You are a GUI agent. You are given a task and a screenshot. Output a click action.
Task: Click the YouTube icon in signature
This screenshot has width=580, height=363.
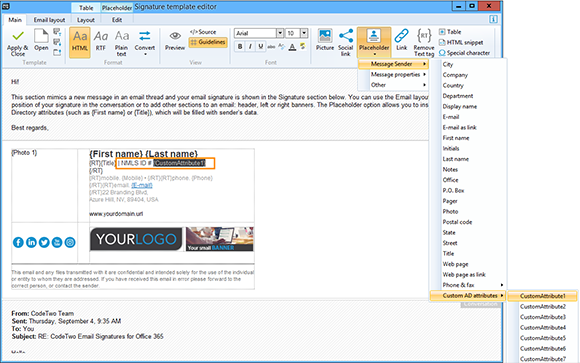click(57, 242)
